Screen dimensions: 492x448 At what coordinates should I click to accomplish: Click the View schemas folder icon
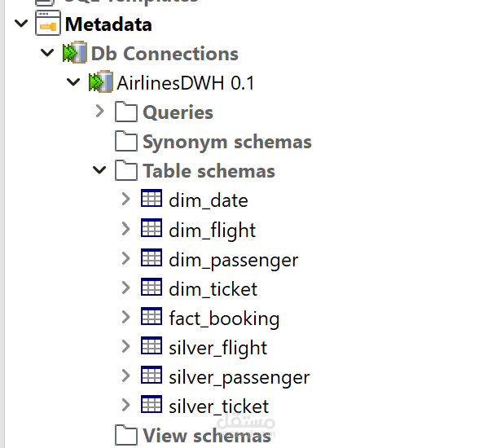125,435
